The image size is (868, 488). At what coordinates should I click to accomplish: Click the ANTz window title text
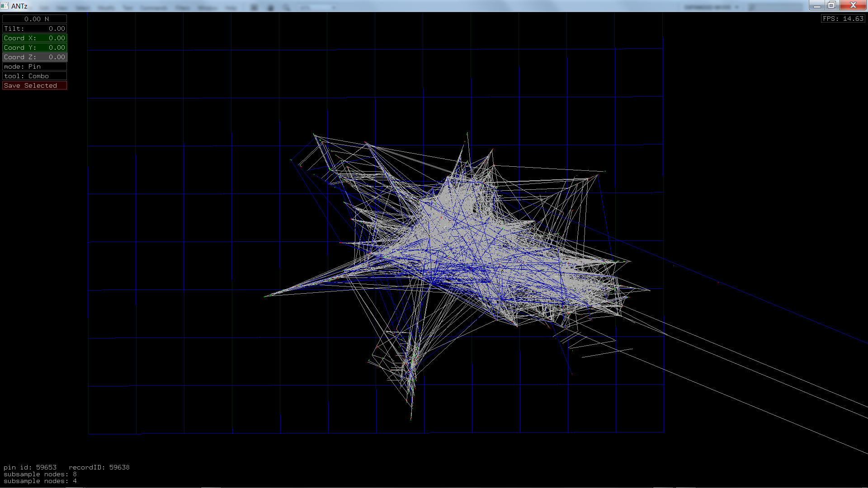click(x=19, y=6)
